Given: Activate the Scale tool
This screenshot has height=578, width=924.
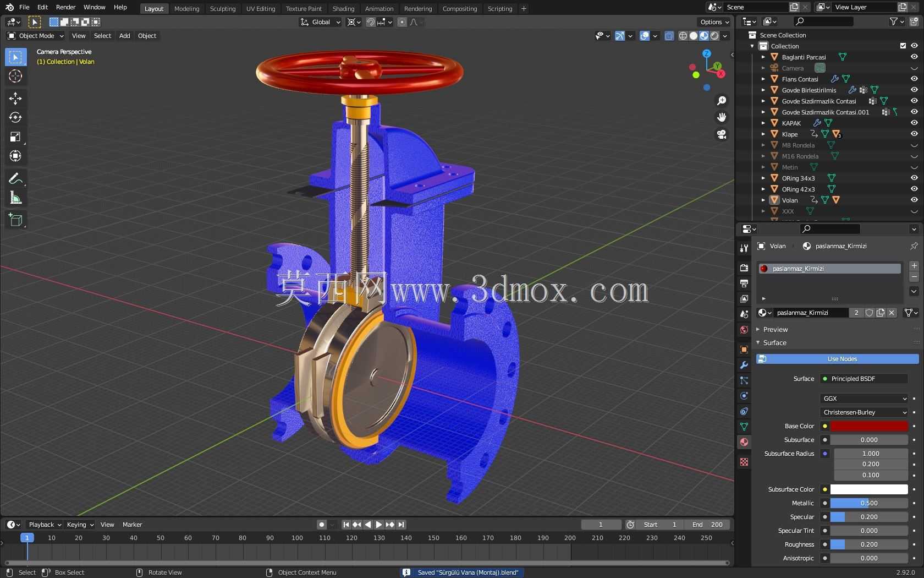Looking at the screenshot, I should [x=15, y=137].
